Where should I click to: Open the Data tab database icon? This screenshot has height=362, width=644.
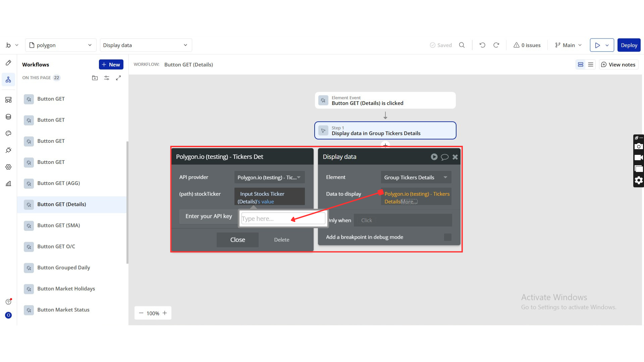[8, 117]
